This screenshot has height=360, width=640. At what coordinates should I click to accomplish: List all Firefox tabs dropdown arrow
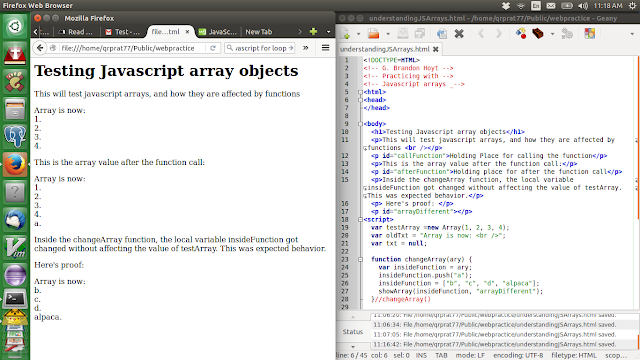329,32
